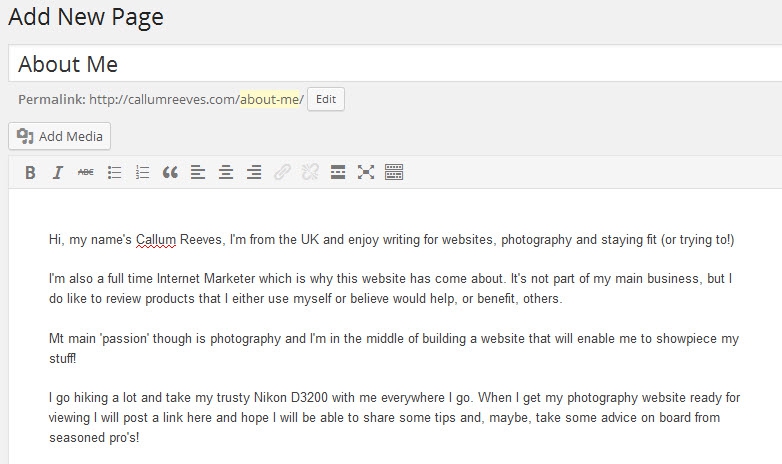Click the strikethrough (ABC) icon
The image size is (782, 464).
86,173
